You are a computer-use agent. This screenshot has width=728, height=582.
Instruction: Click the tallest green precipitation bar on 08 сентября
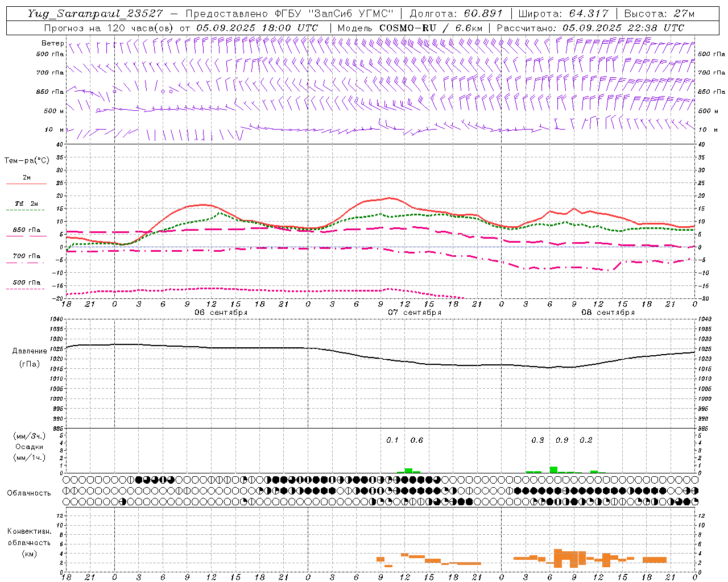tap(553, 469)
